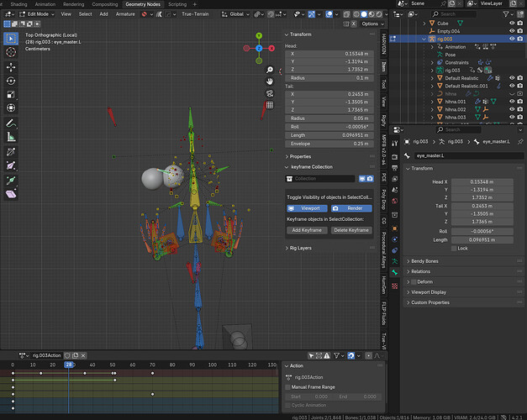Enable Manual Frame Range checkbox
The width and height of the screenshot is (527, 420).
287,387
